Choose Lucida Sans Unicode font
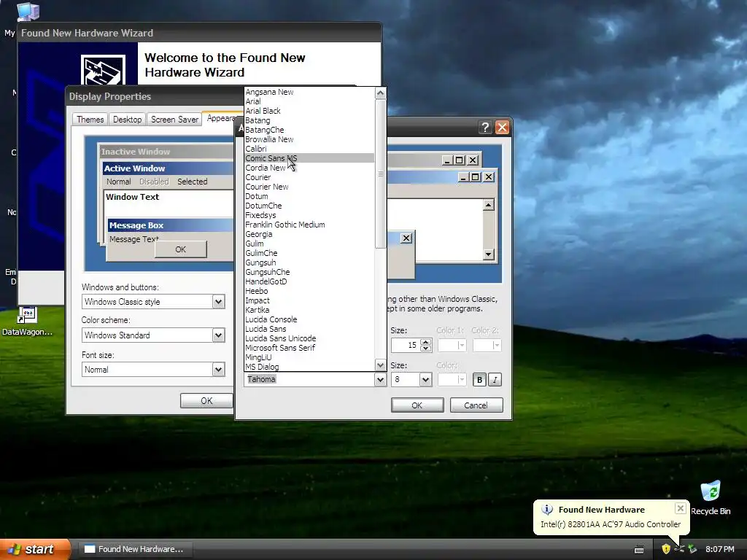 pyautogui.click(x=309, y=338)
